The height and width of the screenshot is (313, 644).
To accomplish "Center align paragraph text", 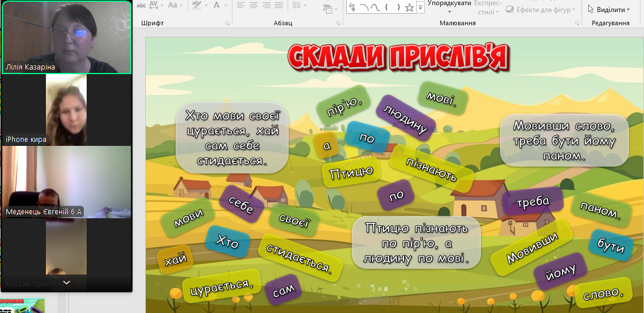I will pyautogui.click(x=254, y=5).
